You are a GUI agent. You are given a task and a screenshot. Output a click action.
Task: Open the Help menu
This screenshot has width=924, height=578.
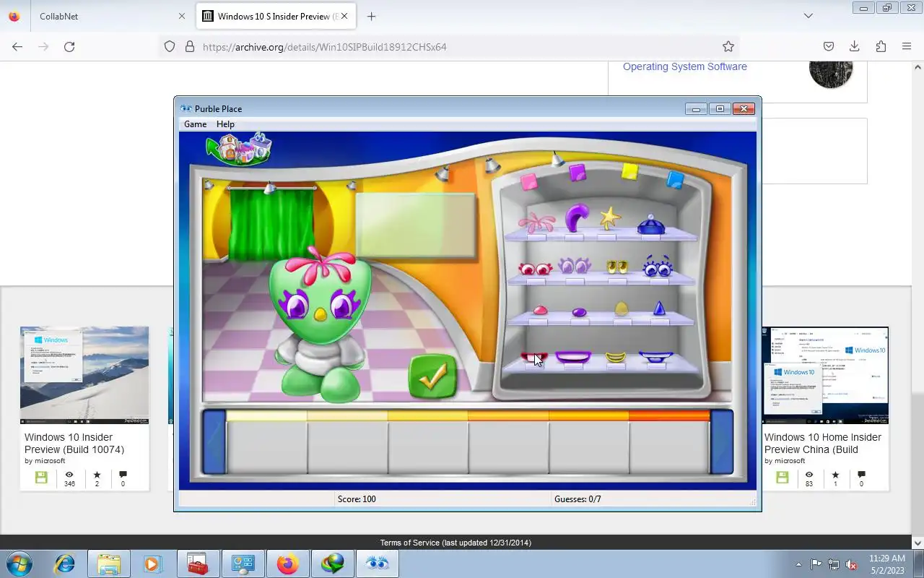225,124
